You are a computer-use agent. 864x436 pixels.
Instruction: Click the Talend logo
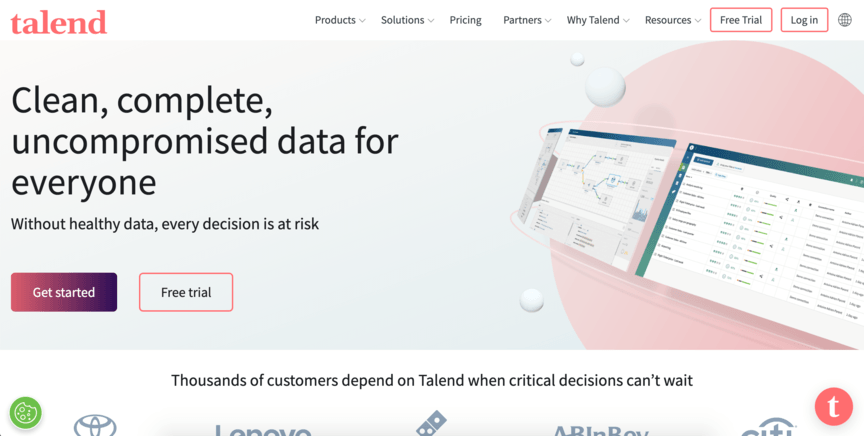(x=59, y=21)
